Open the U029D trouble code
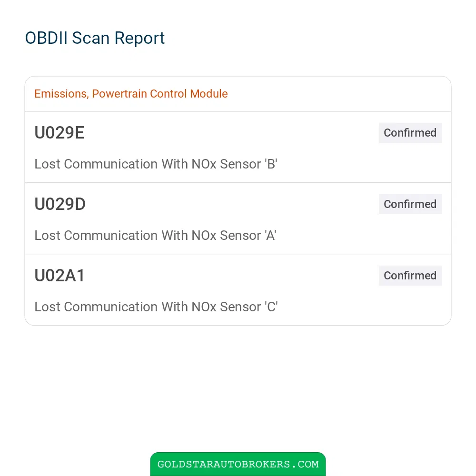The image size is (476, 476). pos(60,204)
